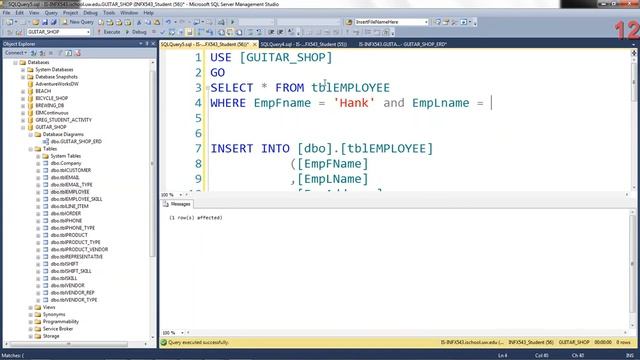The width and height of the screenshot is (640, 360).
Task: Expand the BEACH database node
Action: pyautogui.click(x=23, y=91)
